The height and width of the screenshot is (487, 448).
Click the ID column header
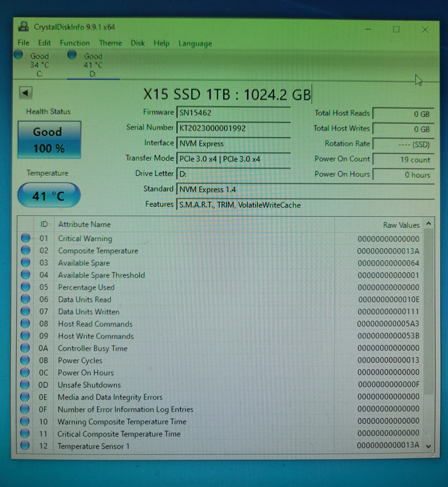click(44, 224)
